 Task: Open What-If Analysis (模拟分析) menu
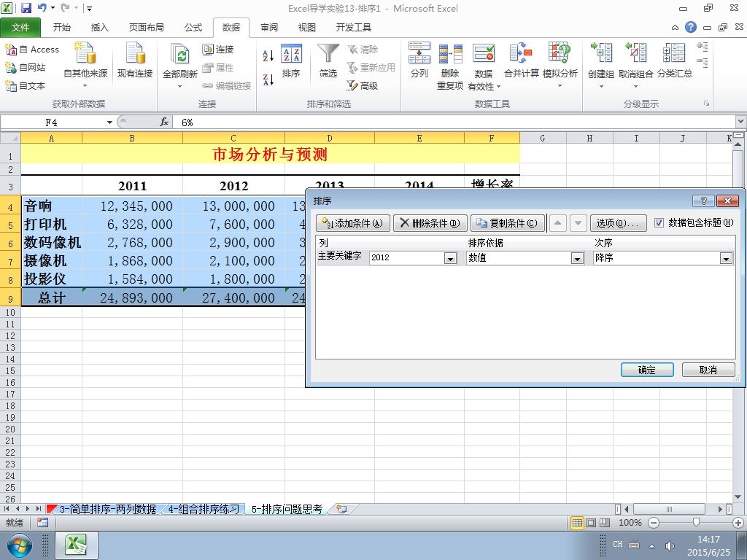(560, 66)
